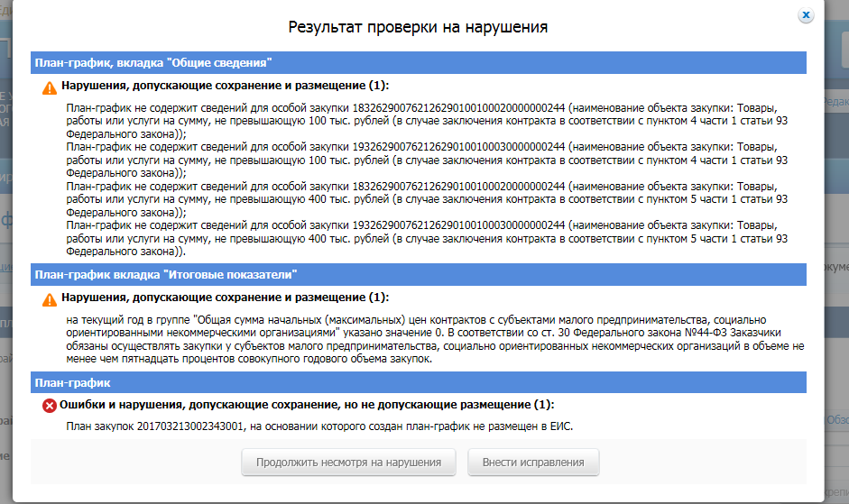Click warning triangle icon under 'Общие сведения'

pyautogui.click(x=50, y=87)
